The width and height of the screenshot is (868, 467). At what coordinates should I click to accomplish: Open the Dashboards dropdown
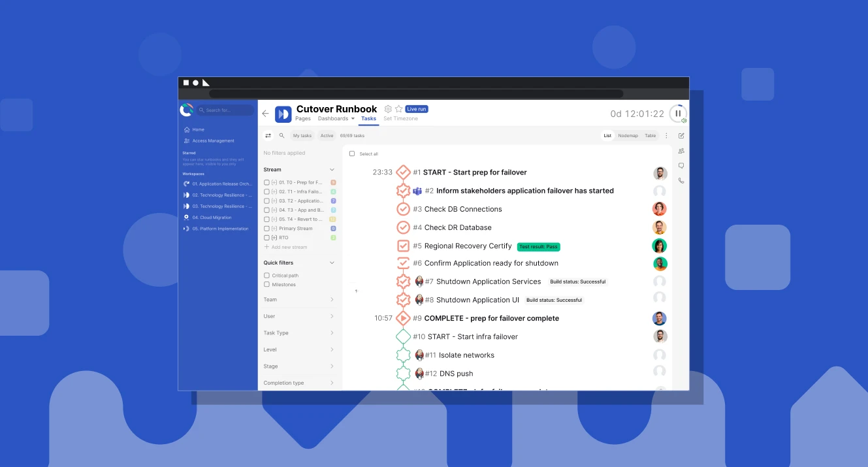click(336, 119)
